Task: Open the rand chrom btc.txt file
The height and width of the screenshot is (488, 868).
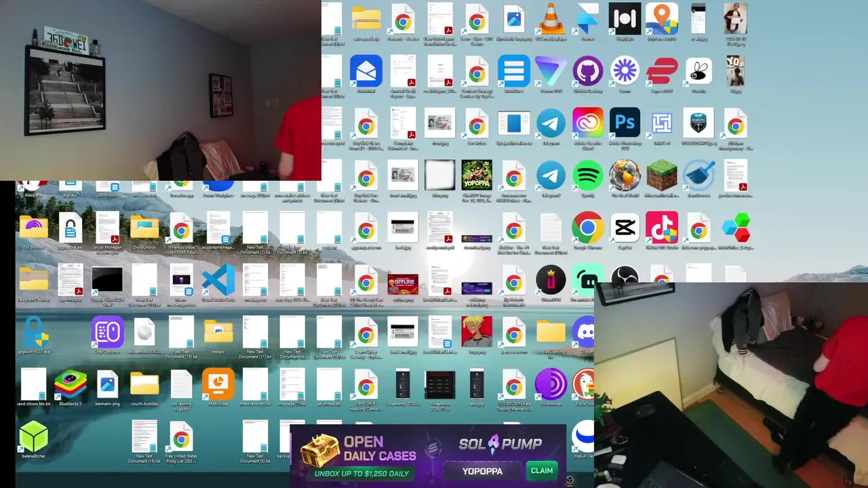Action: (x=33, y=385)
